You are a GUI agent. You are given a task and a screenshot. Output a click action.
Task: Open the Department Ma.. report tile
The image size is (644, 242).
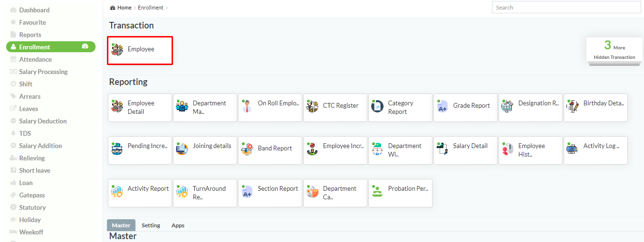(205, 108)
